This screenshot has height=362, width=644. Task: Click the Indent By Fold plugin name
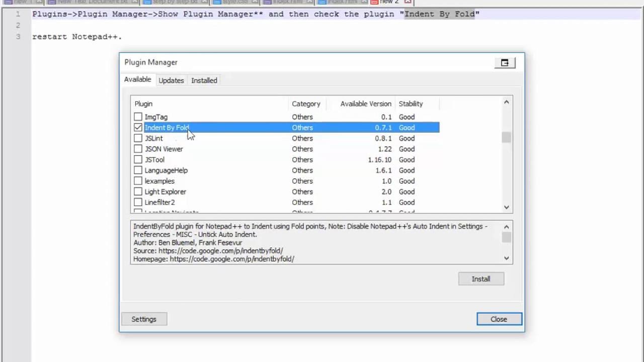pos(167,128)
